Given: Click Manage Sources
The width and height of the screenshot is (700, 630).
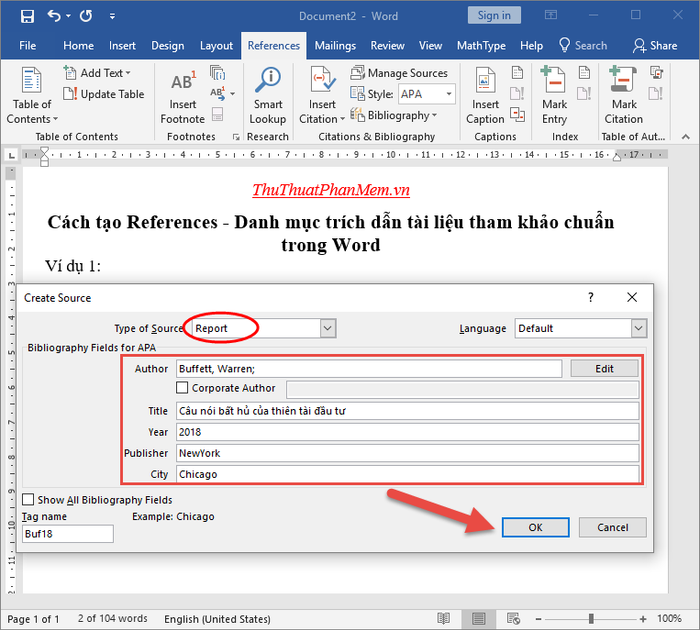Looking at the screenshot, I should (399, 73).
